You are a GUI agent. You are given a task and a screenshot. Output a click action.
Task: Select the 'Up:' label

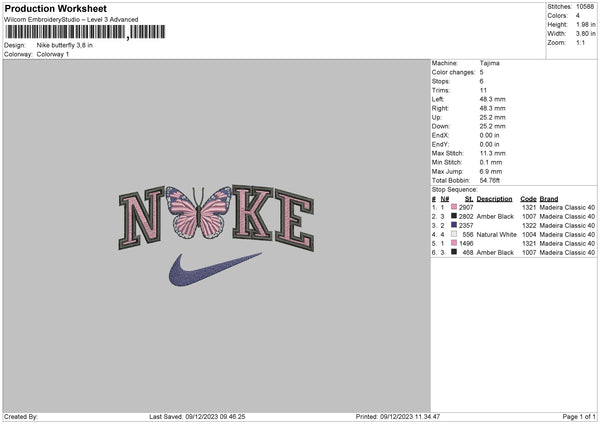(x=437, y=117)
